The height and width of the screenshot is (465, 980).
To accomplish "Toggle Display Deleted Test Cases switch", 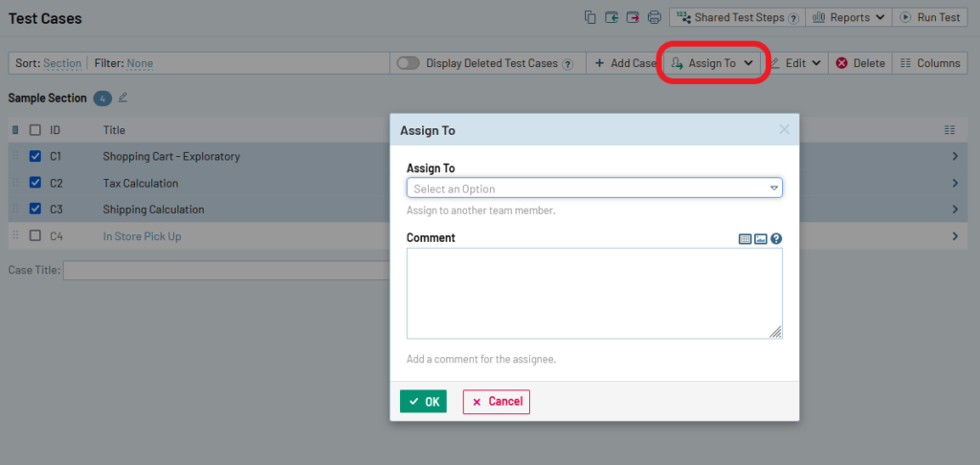I will pos(408,63).
